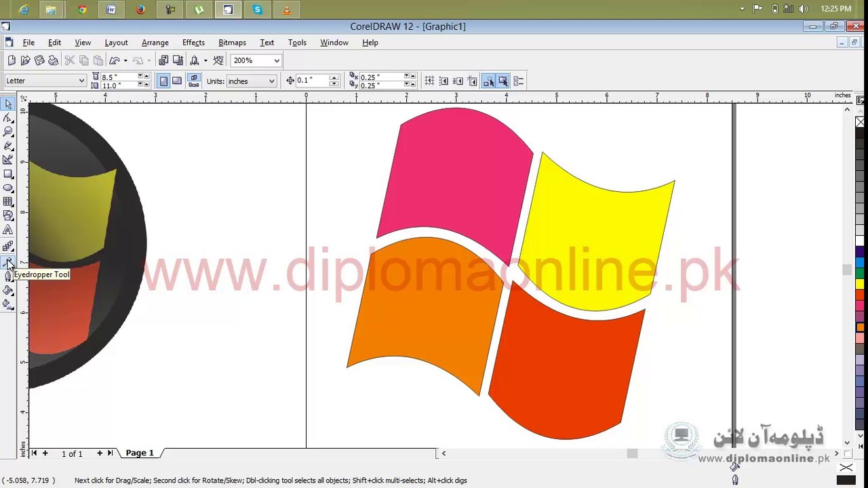This screenshot has height=488, width=868.
Task: Select the Rectangle tool
Action: click(8, 174)
